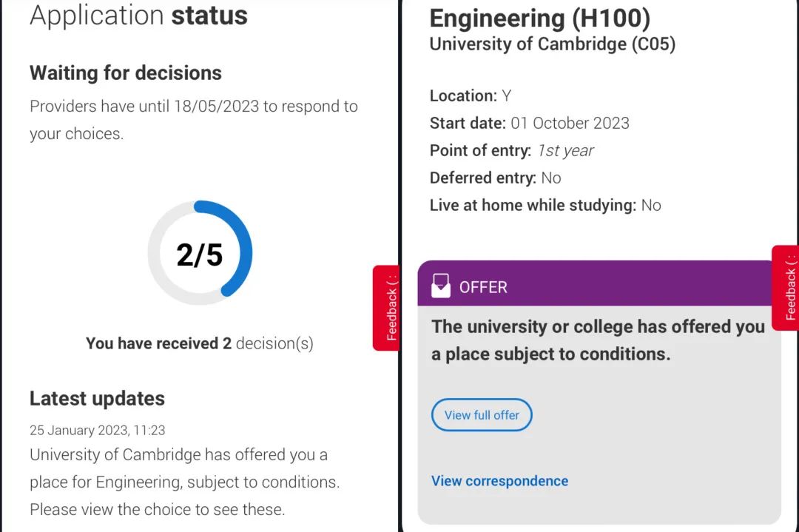Click the Start date 01 October 2023 line
Image resolution: width=799 pixels, height=532 pixels.
point(530,124)
